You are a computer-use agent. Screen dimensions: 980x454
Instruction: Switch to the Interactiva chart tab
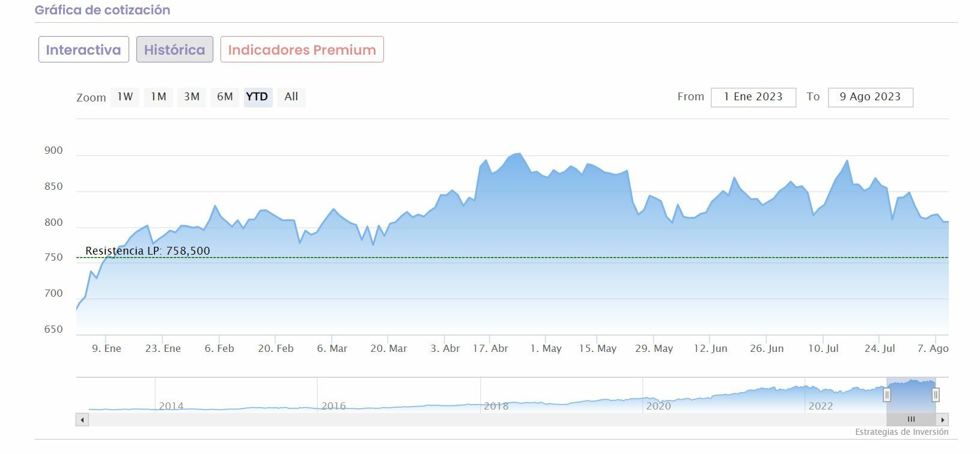[x=84, y=50]
